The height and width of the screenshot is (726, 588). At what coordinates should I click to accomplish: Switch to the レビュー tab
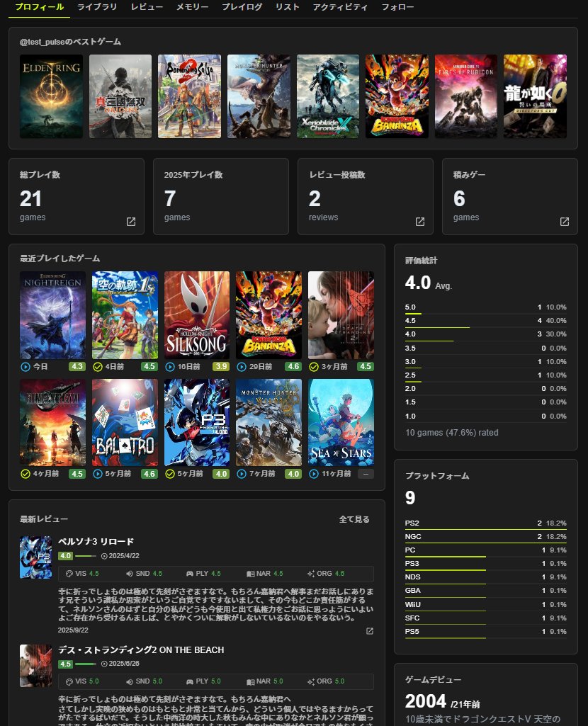coord(147,7)
